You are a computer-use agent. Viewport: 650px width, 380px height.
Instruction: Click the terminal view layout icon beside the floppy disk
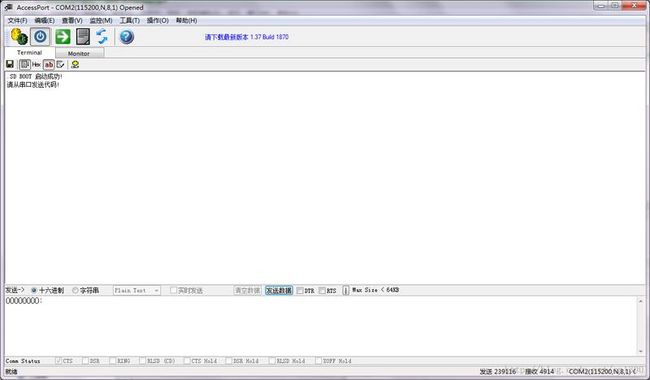(x=24, y=64)
